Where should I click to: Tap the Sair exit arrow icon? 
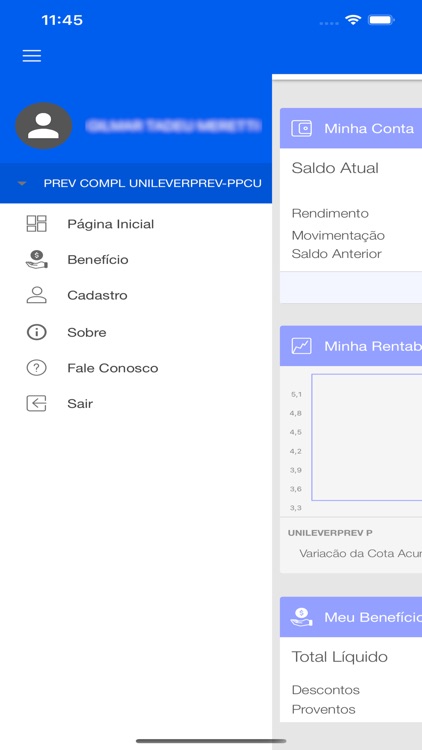tap(36, 403)
